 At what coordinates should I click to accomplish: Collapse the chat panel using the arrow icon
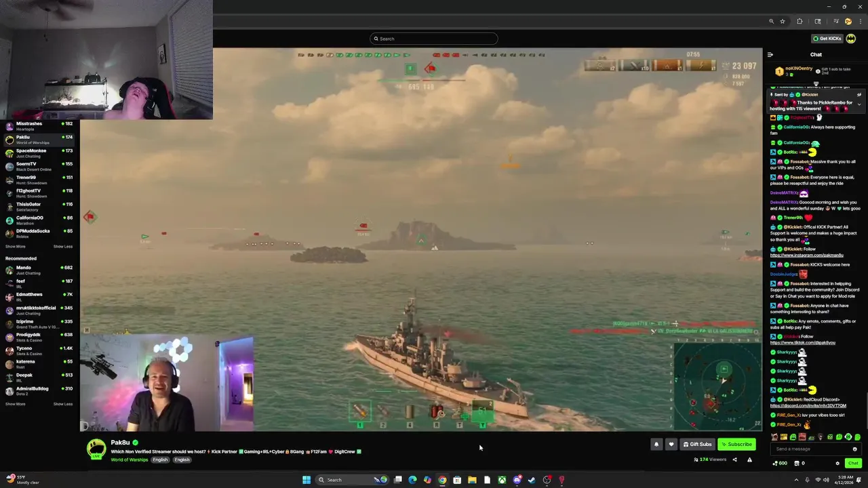[770, 55]
